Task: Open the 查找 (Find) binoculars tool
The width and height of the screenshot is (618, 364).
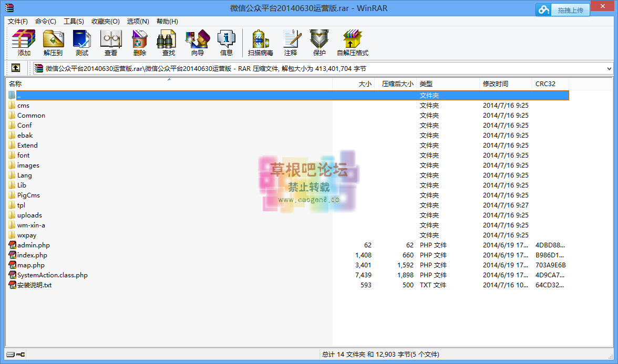Action: pos(168,43)
